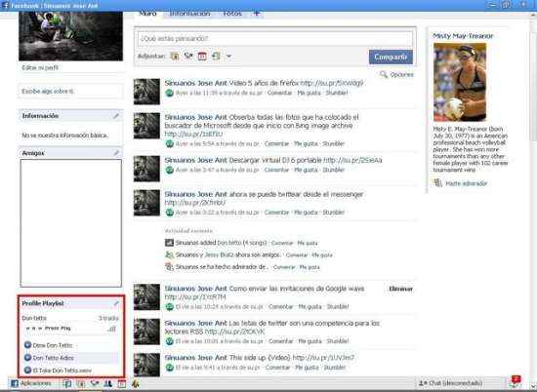Adjust the playlist volume bars
The image size is (537, 392).
pyautogui.click(x=111, y=329)
